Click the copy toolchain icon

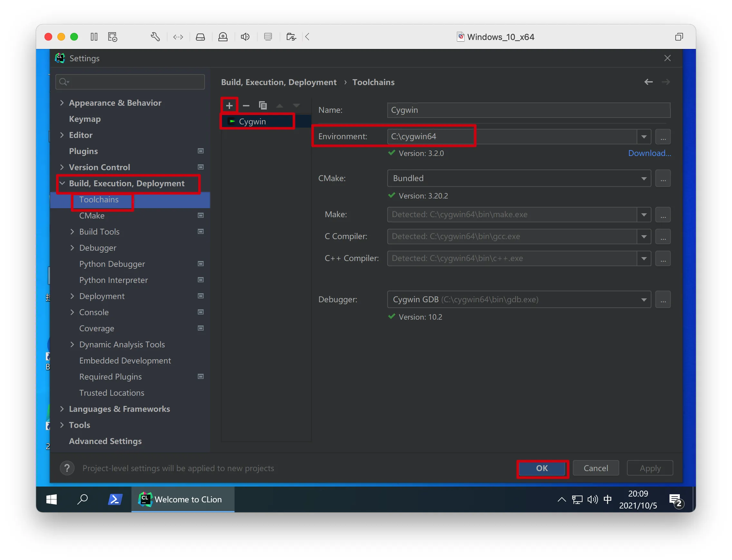pos(263,106)
